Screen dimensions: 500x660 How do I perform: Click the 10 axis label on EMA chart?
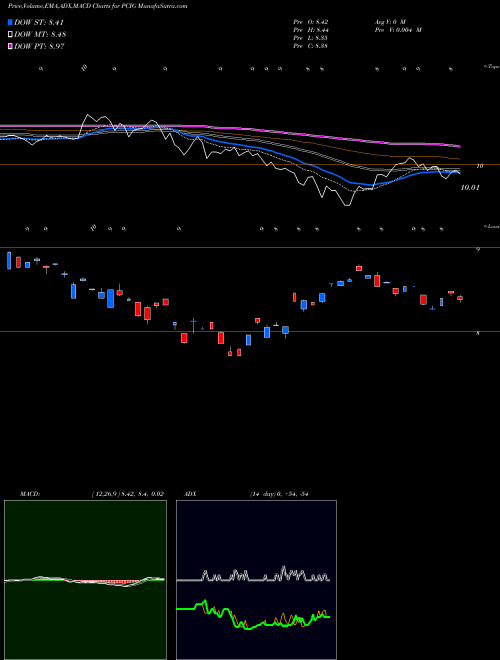pyautogui.click(x=479, y=166)
